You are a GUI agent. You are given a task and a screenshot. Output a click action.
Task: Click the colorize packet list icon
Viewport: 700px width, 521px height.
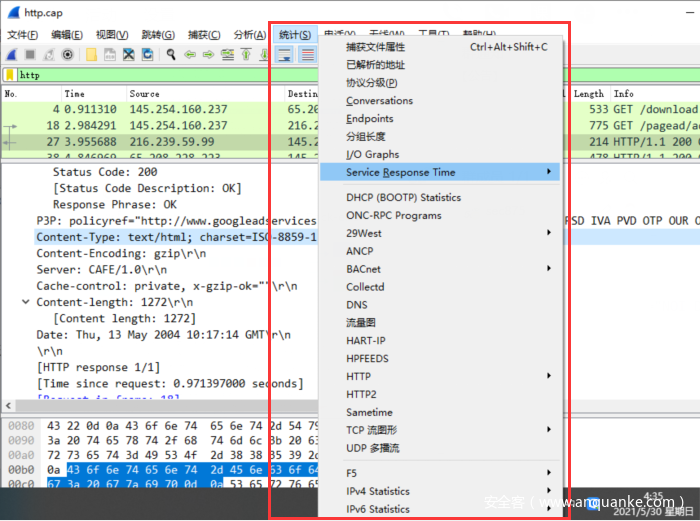coord(308,55)
